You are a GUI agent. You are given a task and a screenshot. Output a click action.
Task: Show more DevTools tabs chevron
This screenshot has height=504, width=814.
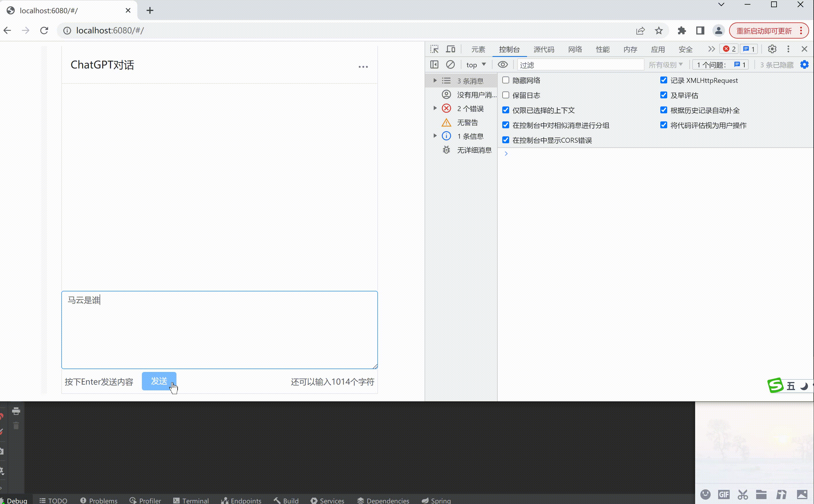711,49
